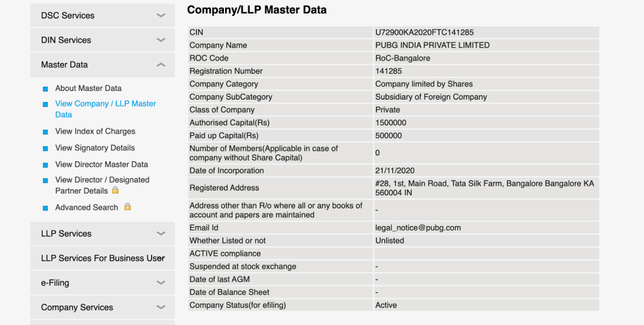
Task: Click the legal_notice@pubg.com email value
Action: coord(418,227)
